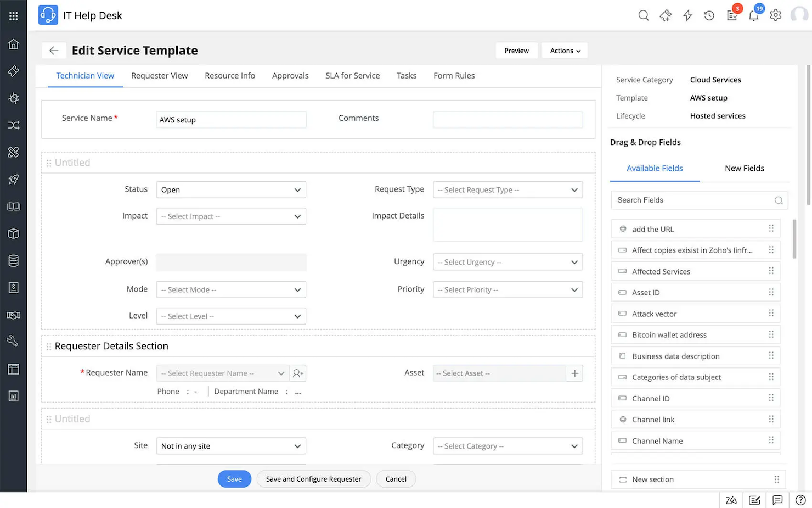
Task: Select the Assets cube icon
Action: click(13, 233)
